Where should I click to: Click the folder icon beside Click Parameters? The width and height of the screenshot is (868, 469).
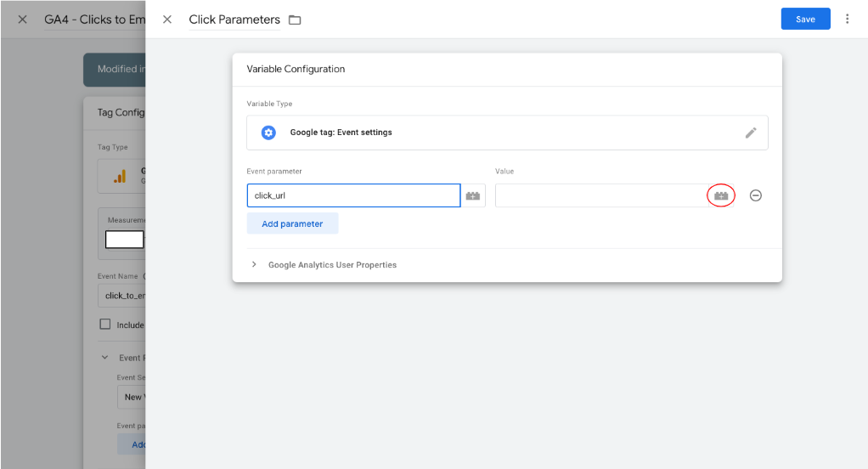point(295,20)
